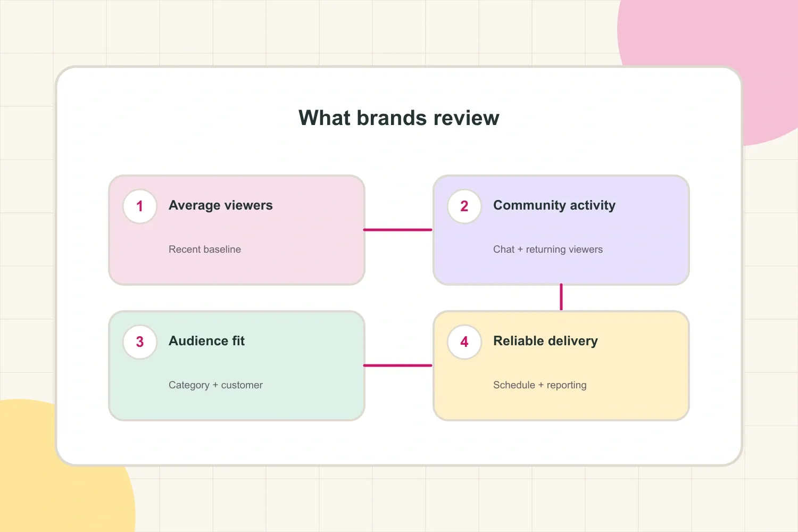The height and width of the screenshot is (532, 798).
Task: Click the 'Schedule + reporting' subtitle
Action: [x=540, y=385]
